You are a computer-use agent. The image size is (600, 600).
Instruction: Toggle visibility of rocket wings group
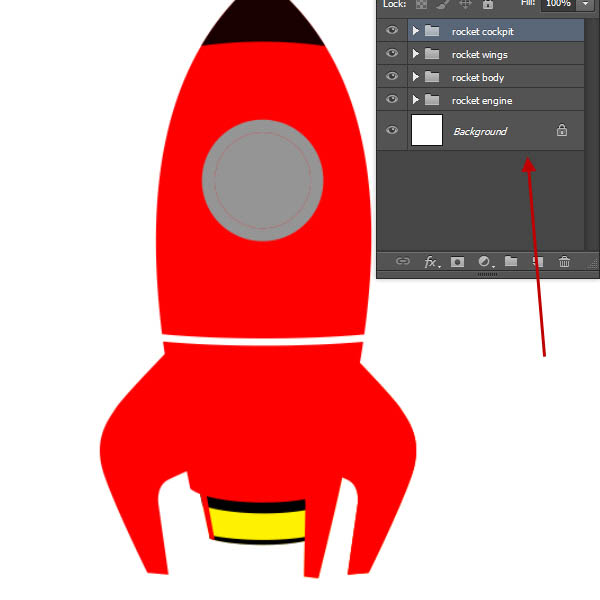tap(392, 54)
